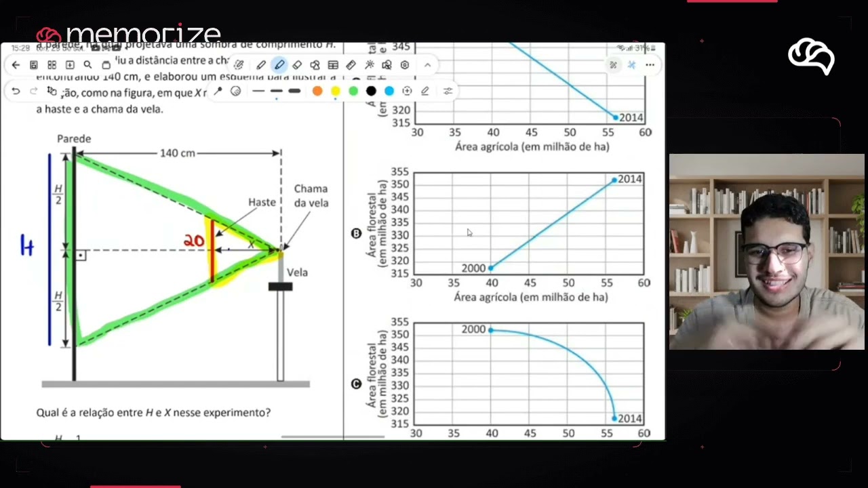Image resolution: width=868 pixels, height=488 pixels.
Task: Click the answer option C marker
Action: 356,384
